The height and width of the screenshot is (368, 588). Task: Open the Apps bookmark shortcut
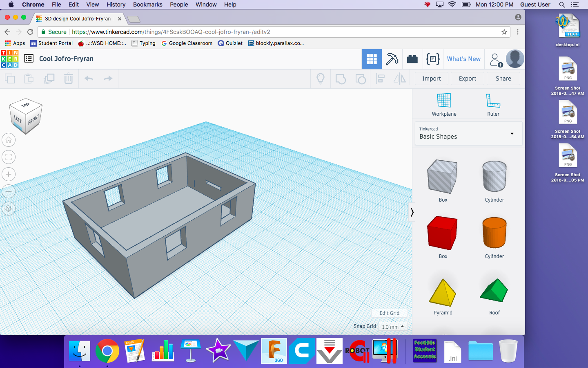click(x=15, y=43)
